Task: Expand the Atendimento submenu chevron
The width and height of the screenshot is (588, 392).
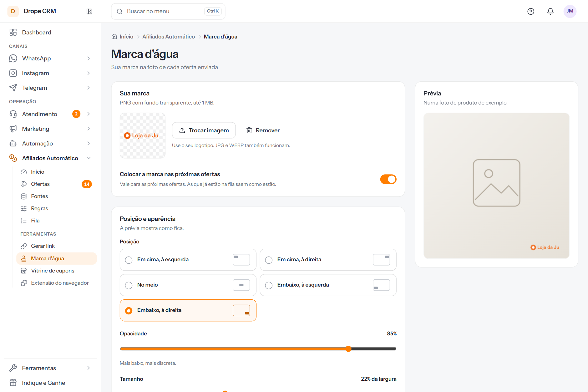Action: [x=89, y=114]
